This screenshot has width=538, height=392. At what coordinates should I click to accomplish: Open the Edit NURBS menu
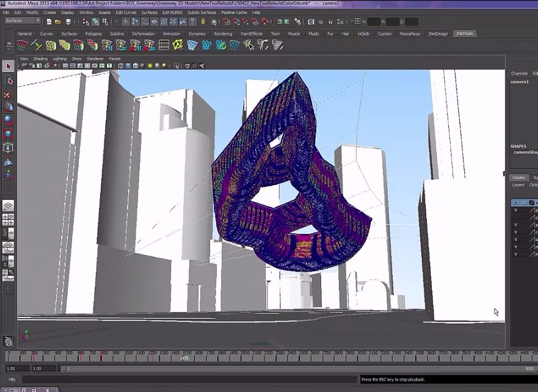click(172, 12)
